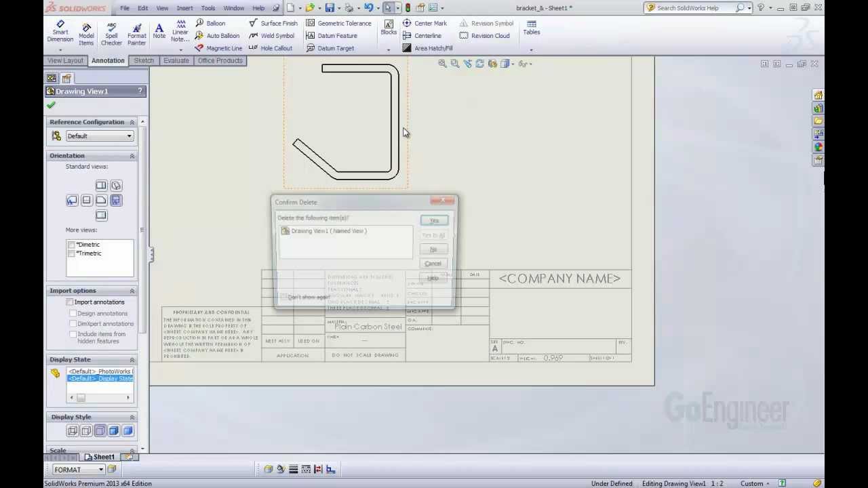Screen dimensions: 868x488
Task: Switch to the View Layout tab
Action: (x=65, y=60)
